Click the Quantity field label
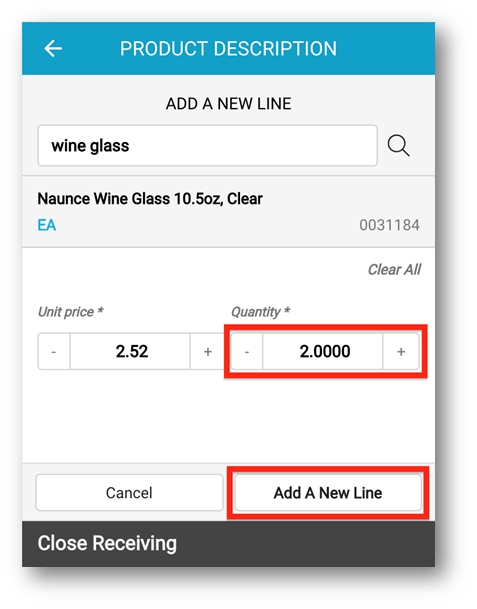Viewport: 477px width, 609px height. (261, 312)
